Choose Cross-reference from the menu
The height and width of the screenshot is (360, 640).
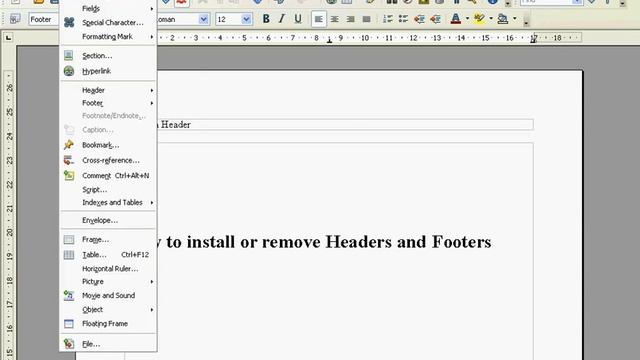pyautogui.click(x=108, y=160)
